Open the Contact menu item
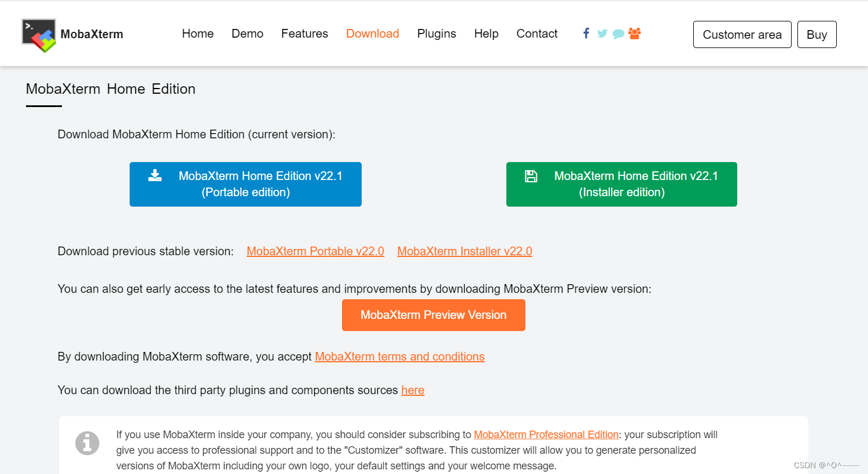This screenshot has width=868, height=474. [x=537, y=34]
